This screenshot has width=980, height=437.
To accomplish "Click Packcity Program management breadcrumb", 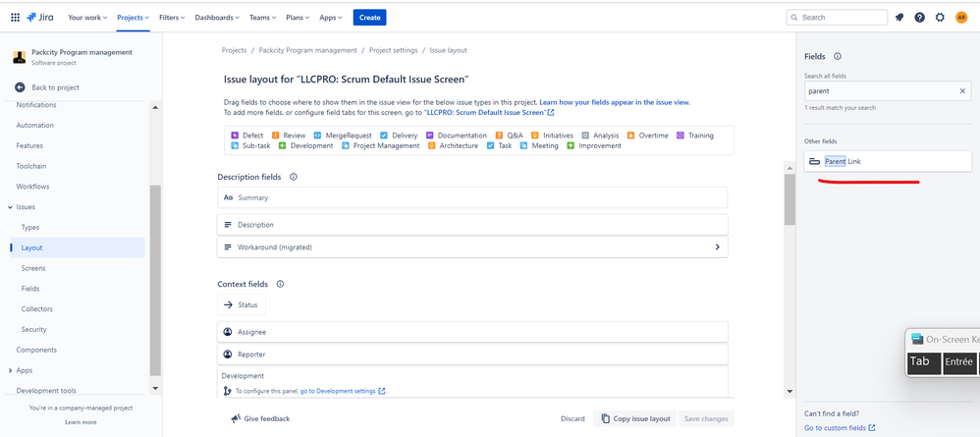I will coord(307,50).
